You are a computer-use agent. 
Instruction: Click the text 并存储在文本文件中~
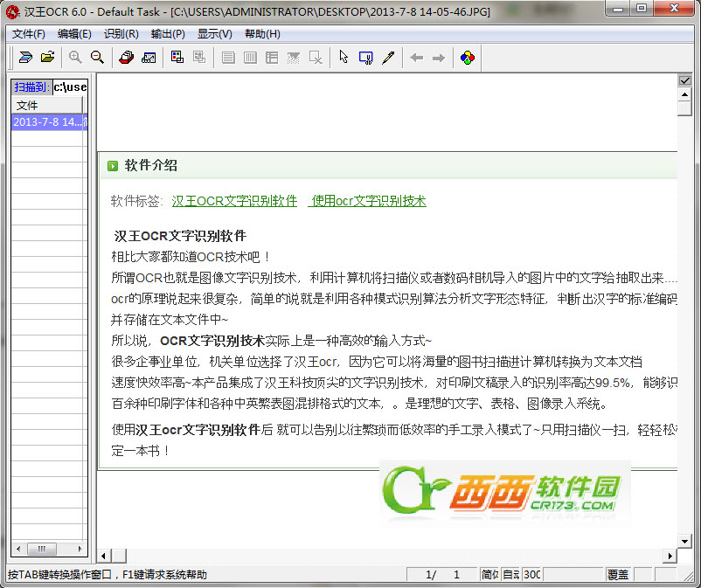(170, 320)
